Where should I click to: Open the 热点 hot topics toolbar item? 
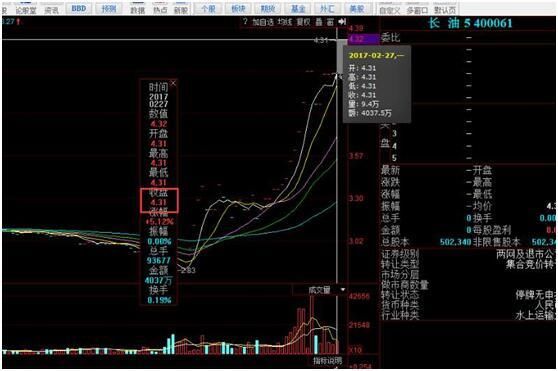coord(160,10)
